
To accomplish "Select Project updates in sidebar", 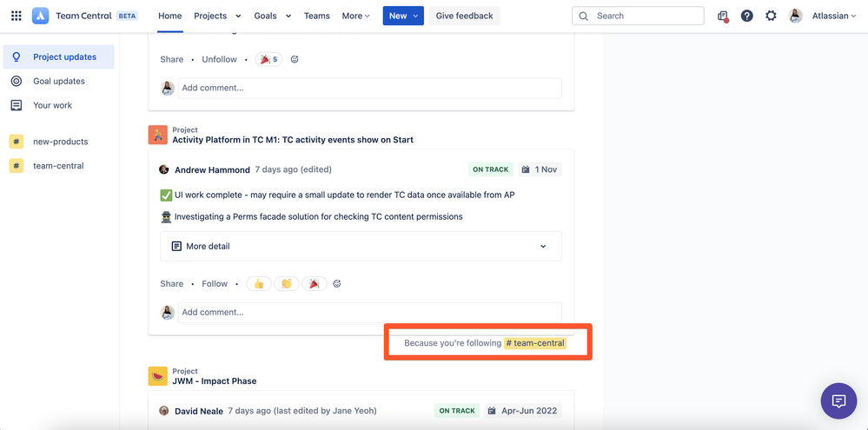I will click(x=59, y=57).
